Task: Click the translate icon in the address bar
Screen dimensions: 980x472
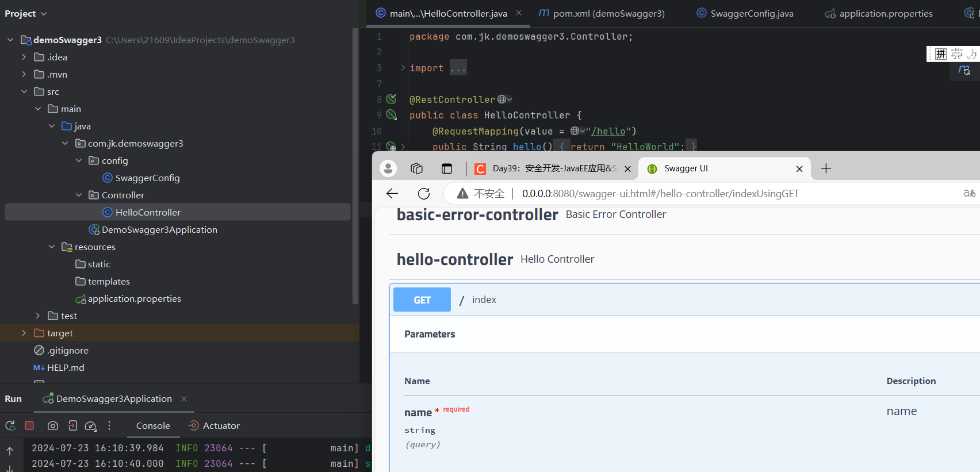Action: point(970,194)
